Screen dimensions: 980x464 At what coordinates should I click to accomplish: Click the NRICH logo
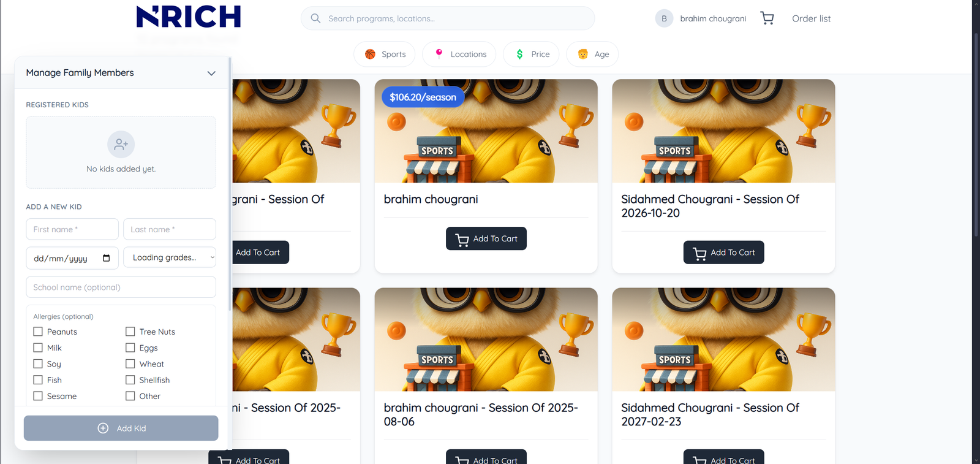189,17
